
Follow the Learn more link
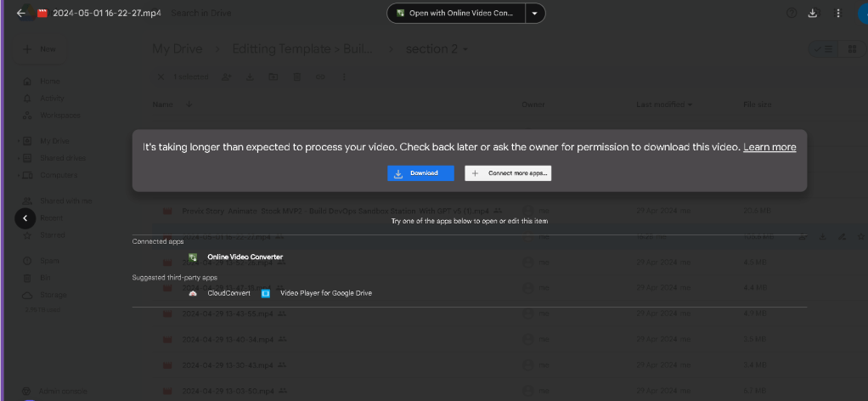(769, 147)
